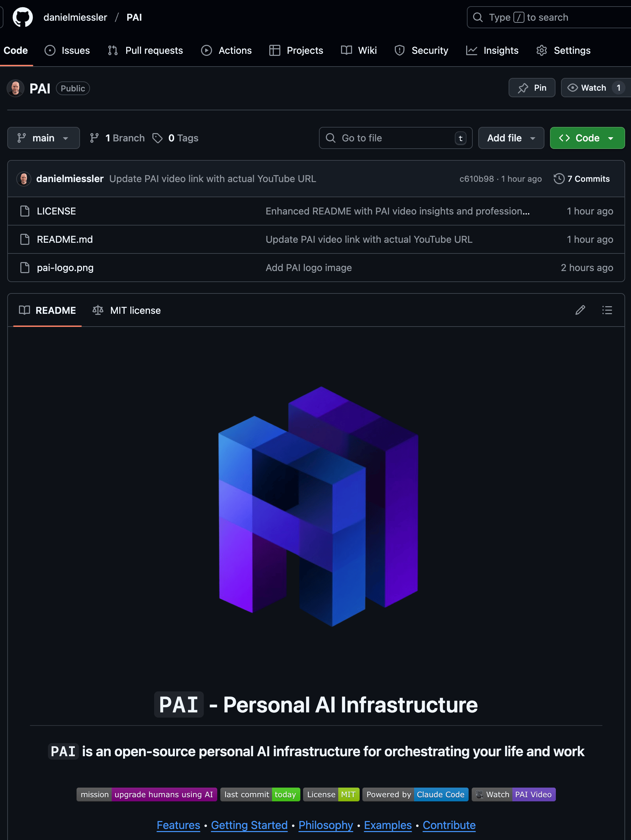Viewport: 631px width, 840px height.
Task: Open the LICENSE file
Action: pos(56,211)
